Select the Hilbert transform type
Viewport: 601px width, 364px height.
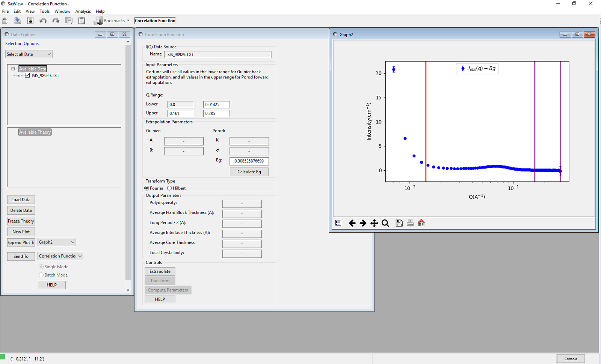point(170,188)
